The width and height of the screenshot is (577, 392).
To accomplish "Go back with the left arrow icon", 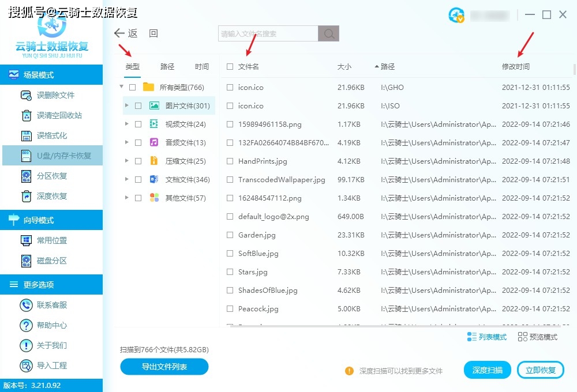I will (119, 33).
